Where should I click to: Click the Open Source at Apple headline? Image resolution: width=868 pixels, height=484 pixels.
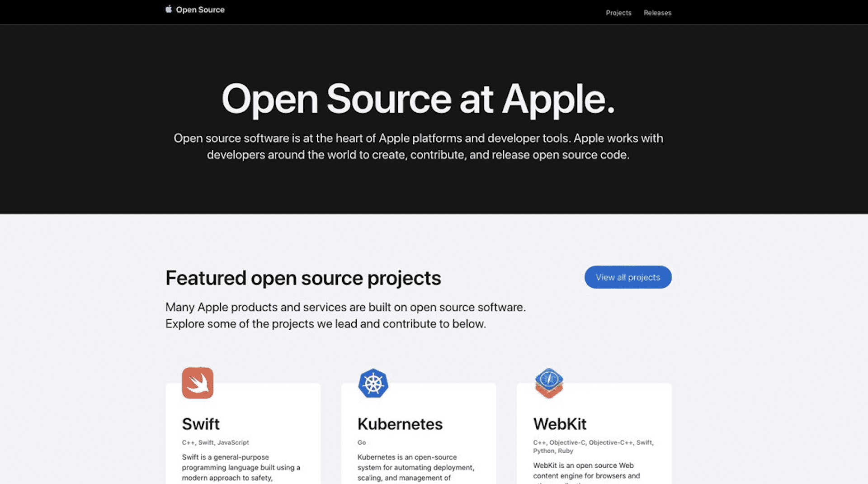click(418, 99)
